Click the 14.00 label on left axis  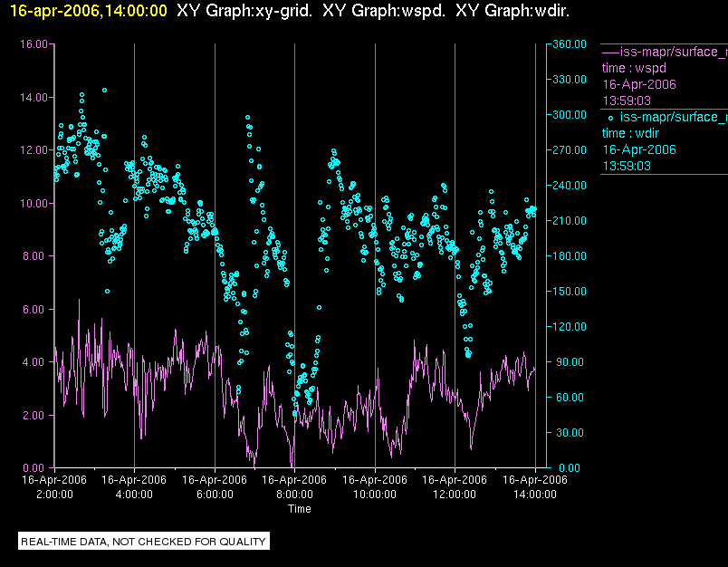tap(34, 98)
